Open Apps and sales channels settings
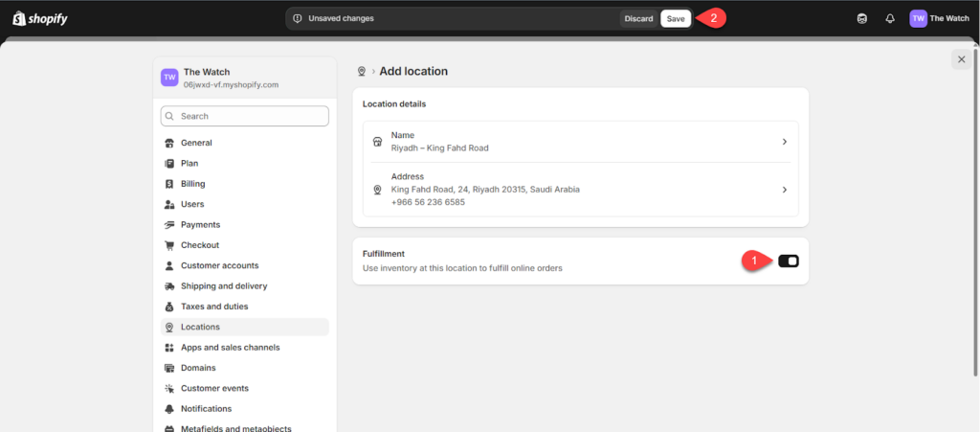 230,348
